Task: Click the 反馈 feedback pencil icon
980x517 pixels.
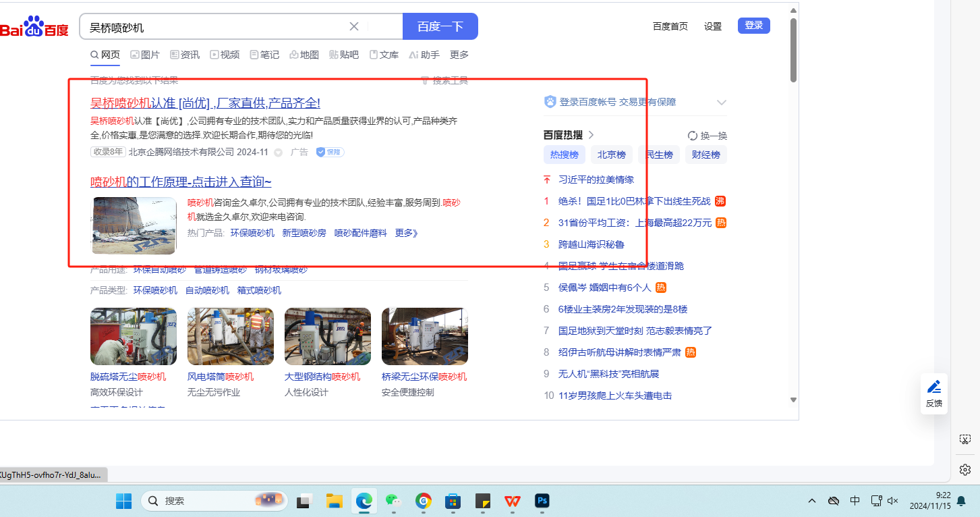Action: click(x=934, y=387)
